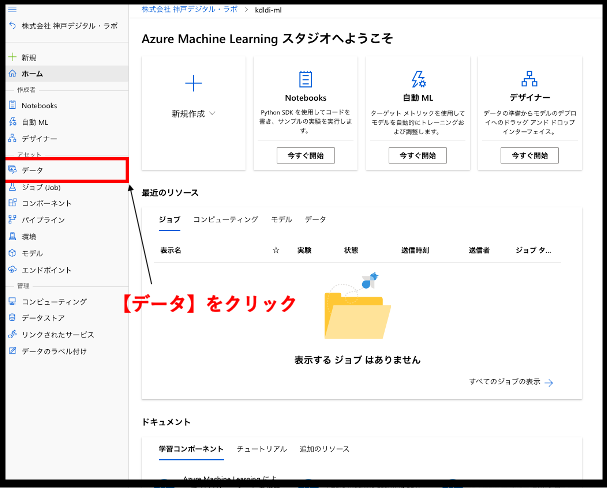Switch to the モデル resources tab

coord(281,219)
